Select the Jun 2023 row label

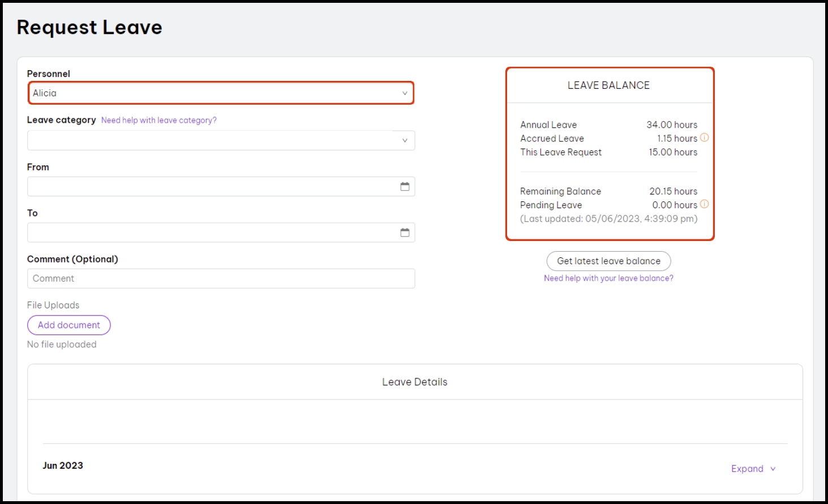tap(63, 466)
